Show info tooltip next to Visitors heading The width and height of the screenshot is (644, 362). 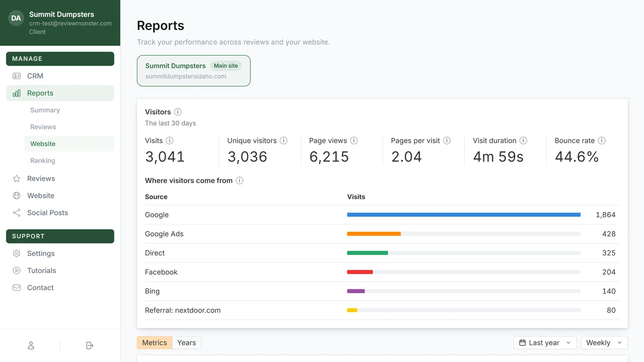178,112
